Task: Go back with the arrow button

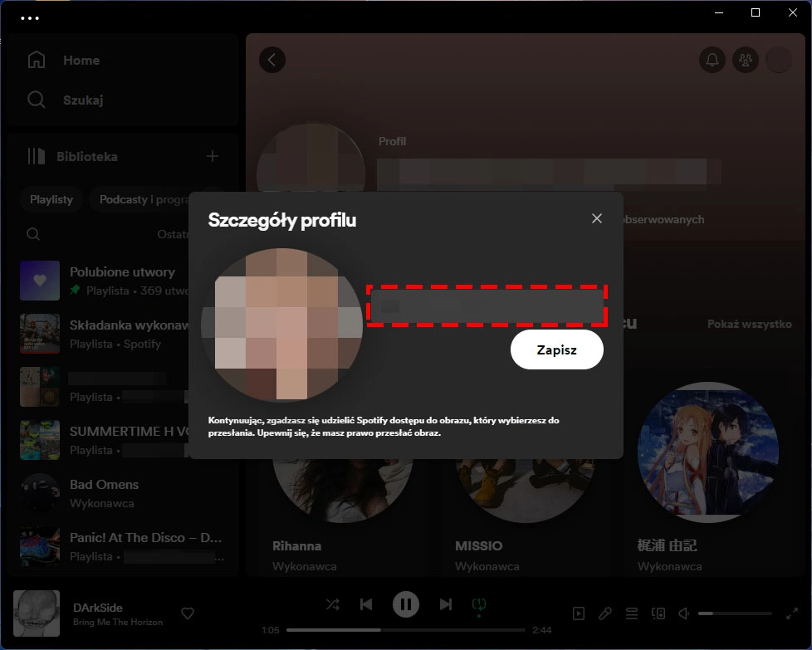Action: click(x=271, y=60)
